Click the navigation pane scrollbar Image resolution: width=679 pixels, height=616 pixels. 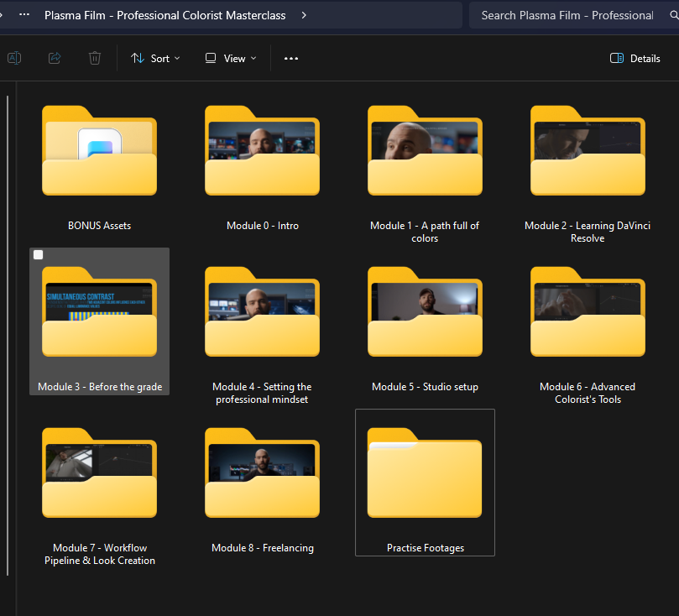8,336
